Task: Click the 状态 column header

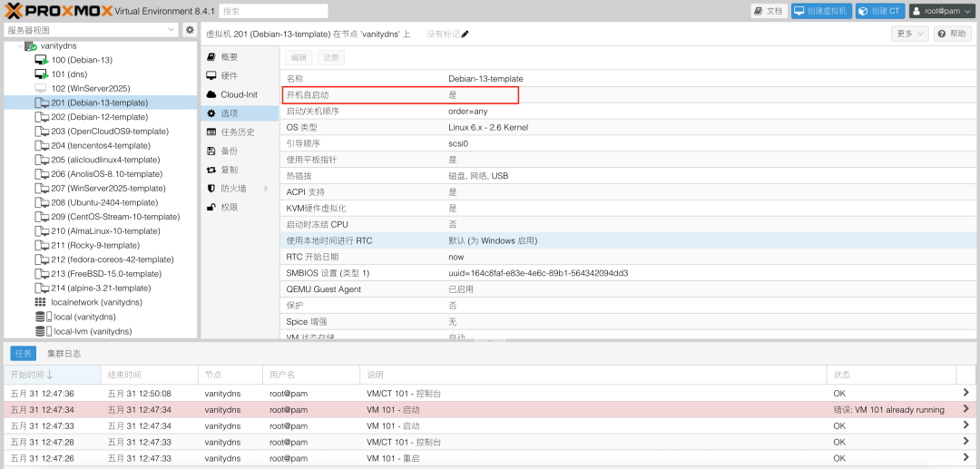Action: [x=891, y=375]
